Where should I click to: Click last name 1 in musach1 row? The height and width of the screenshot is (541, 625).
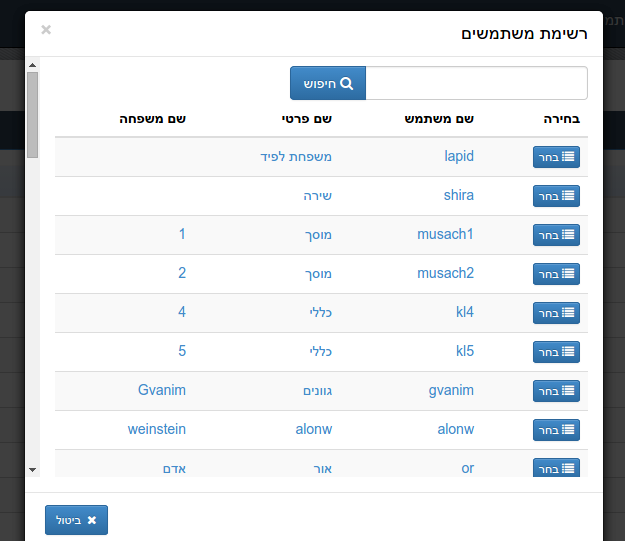[182, 234]
